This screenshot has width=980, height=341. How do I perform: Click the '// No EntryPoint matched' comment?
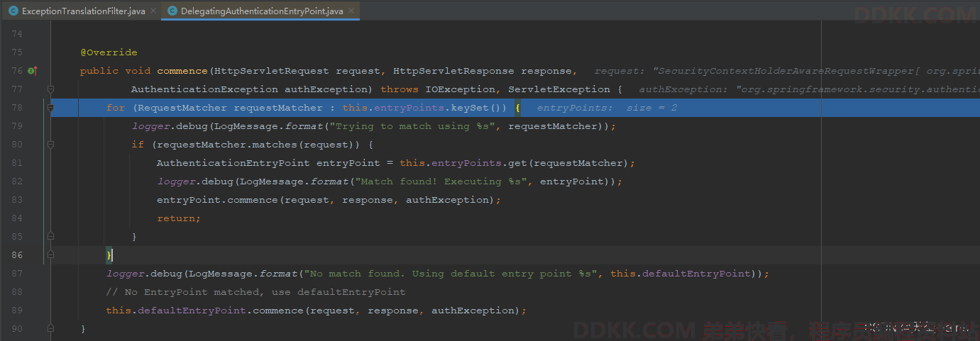click(255, 292)
